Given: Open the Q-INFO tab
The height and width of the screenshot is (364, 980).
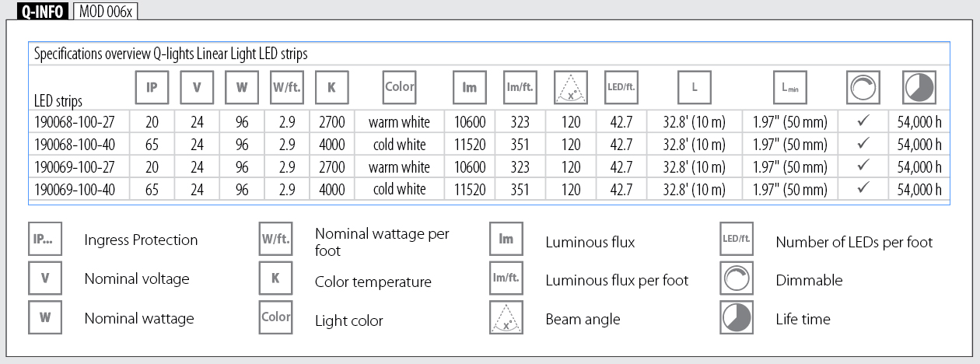Looking at the screenshot, I should click(42, 11).
